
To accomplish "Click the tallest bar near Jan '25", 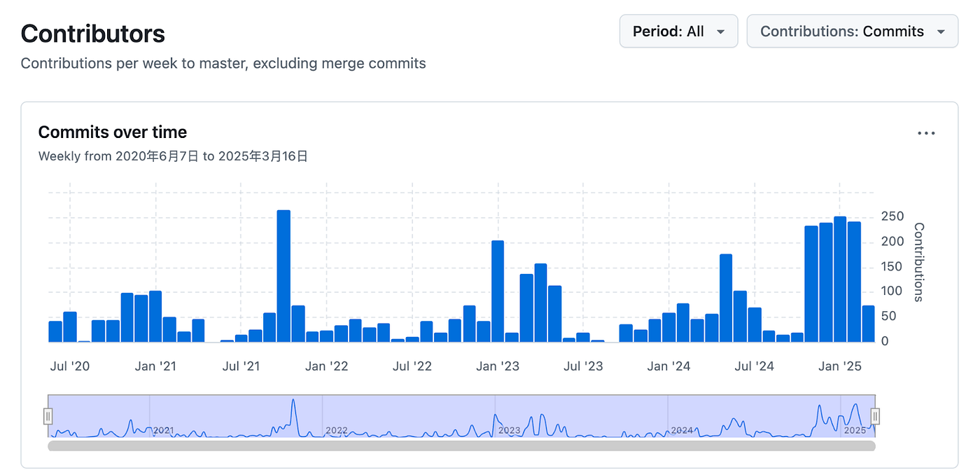I will [x=840, y=280].
